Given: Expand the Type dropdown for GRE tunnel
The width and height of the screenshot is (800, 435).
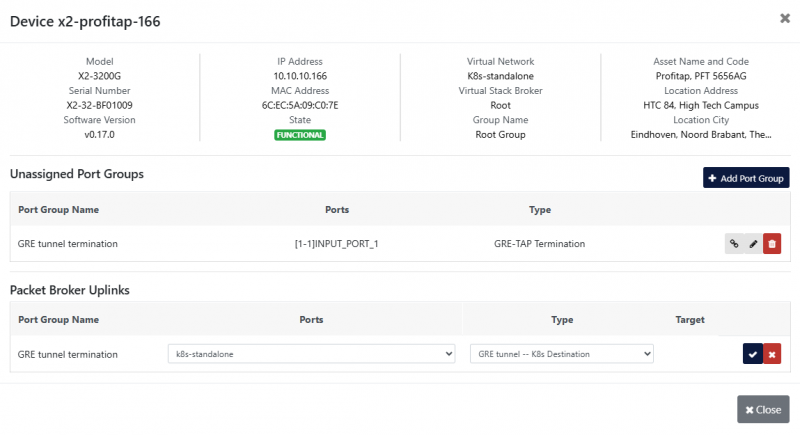Looking at the screenshot, I should coord(561,354).
